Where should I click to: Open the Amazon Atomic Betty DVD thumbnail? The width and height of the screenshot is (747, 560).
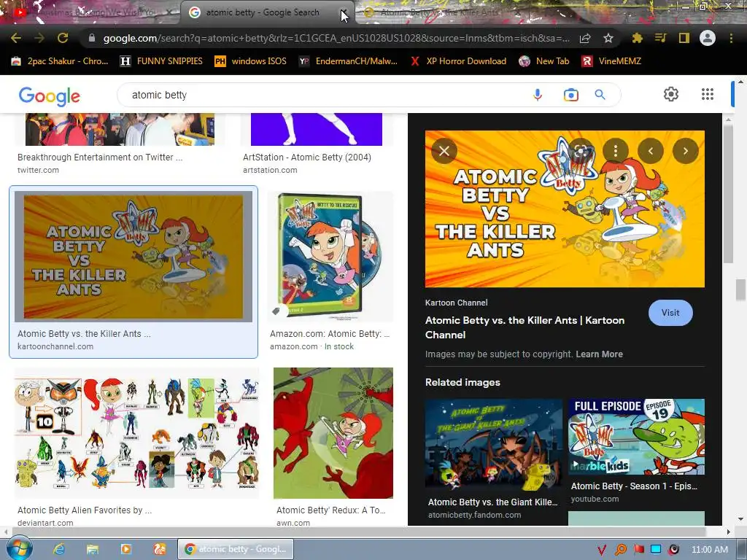[x=332, y=257]
